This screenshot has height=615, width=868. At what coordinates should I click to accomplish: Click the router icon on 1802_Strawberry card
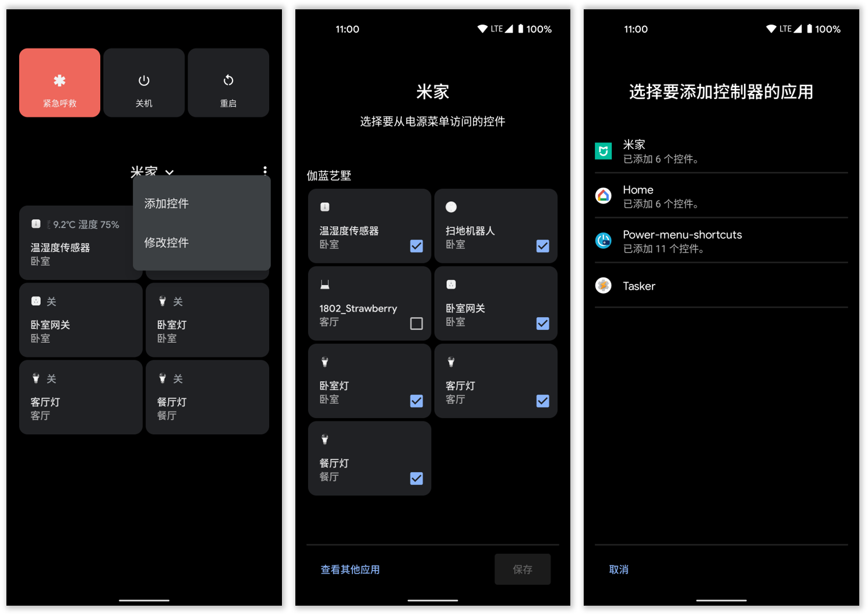[325, 284]
